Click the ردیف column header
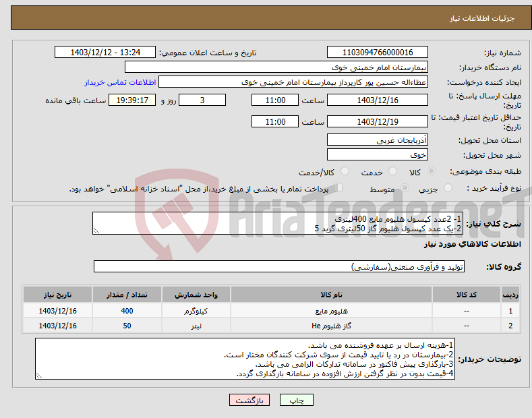The width and height of the screenshot is (532, 418). [510, 295]
